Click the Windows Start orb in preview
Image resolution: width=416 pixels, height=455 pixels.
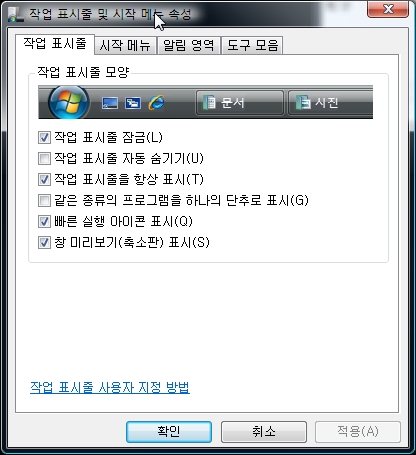pos(69,102)
